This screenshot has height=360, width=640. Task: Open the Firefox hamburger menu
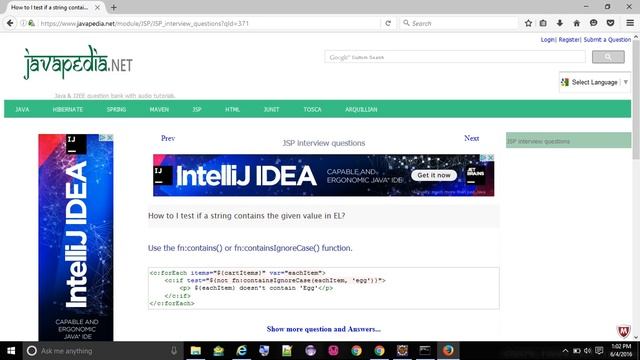pyautogui.click(x=630, y=23)
